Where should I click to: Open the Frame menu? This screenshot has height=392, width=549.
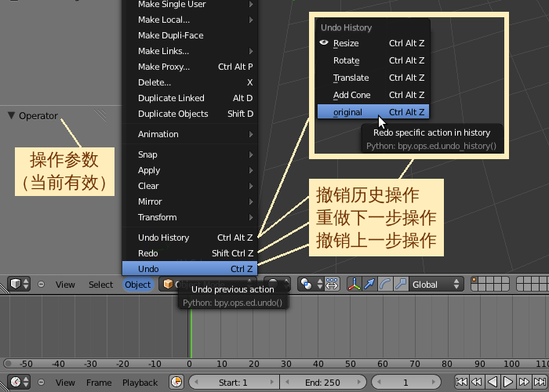99,383
